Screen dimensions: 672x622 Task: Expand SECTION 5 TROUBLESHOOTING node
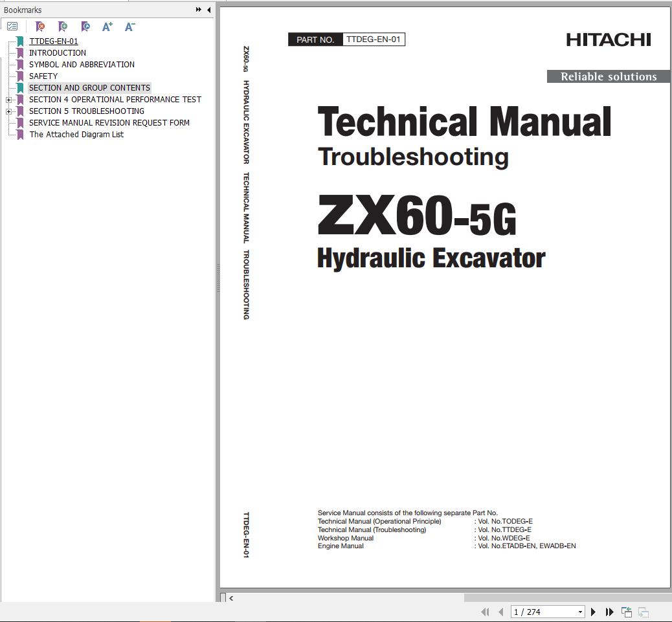pos(8,111)
